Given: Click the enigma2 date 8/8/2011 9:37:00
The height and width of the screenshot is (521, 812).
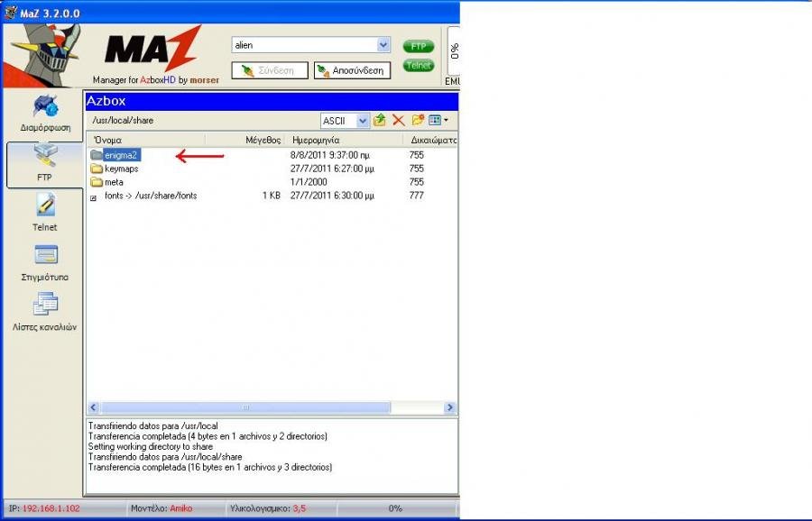Looking at the screenshot, I should click(330, 155).
